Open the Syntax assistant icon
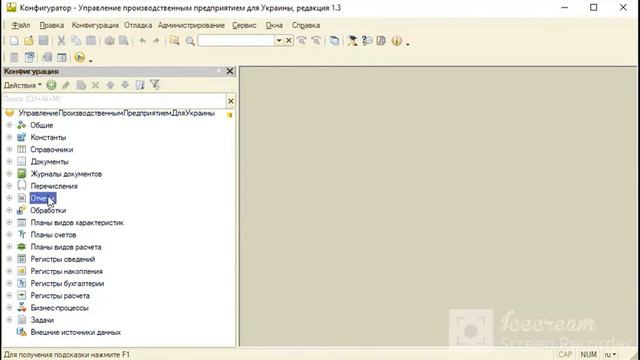 point(352,41)
